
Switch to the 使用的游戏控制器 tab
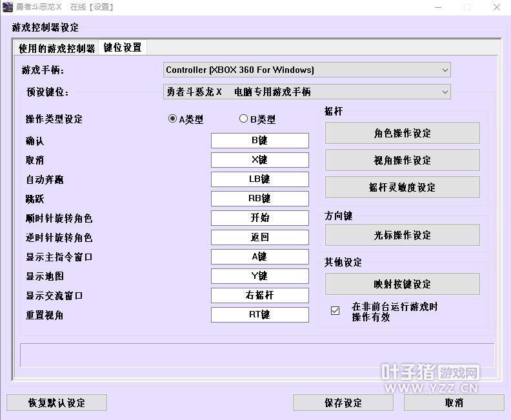click(57, 48)
